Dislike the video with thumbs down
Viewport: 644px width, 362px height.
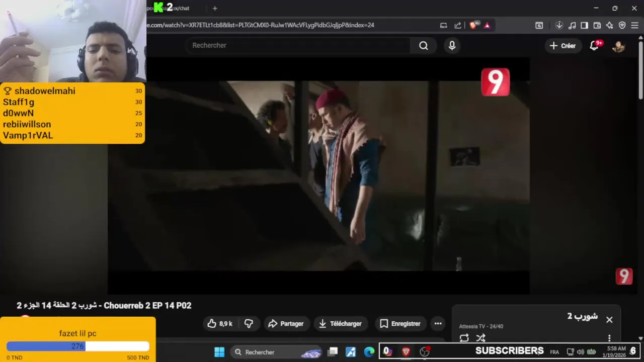tap(249, 324)
